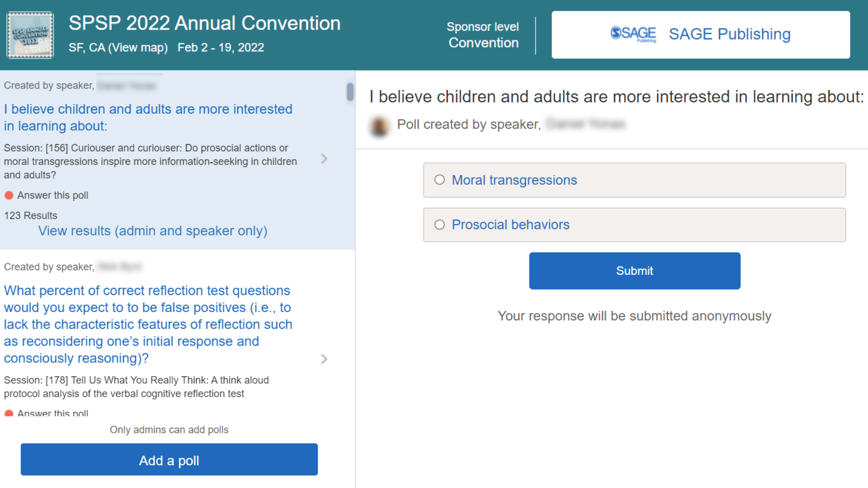Open 'View results (admin and speaker only)'
The width and height of the screenshot is (868, 488).
point(153,231)
